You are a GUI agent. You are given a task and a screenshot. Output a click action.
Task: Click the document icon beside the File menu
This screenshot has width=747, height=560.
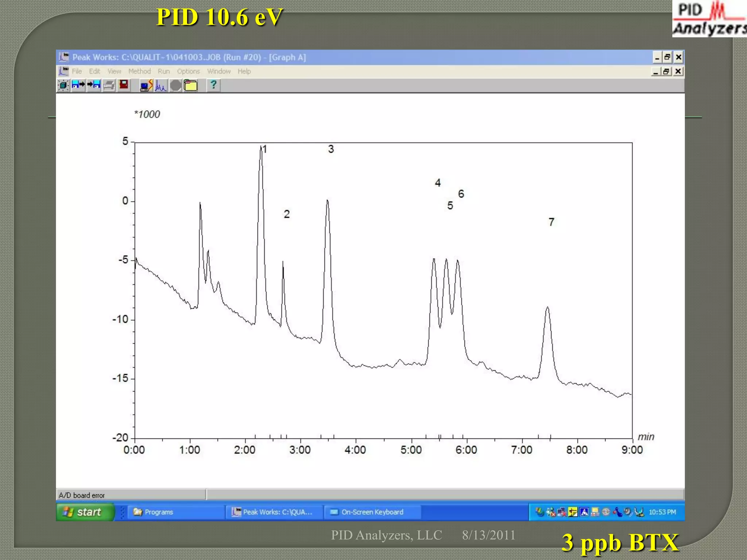pyautogui.click(x=63, y=71)
